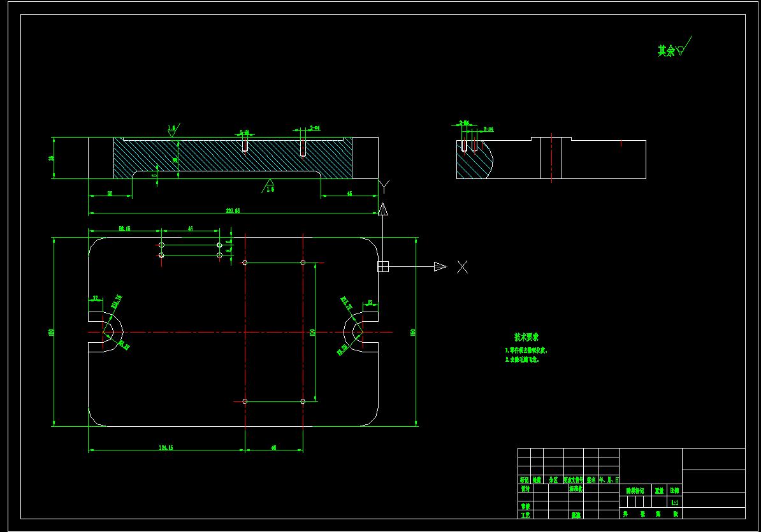Viewport: 761px width, 532px height.
Task: Click the 设计 title block cell
Action: tap(525, 489)
